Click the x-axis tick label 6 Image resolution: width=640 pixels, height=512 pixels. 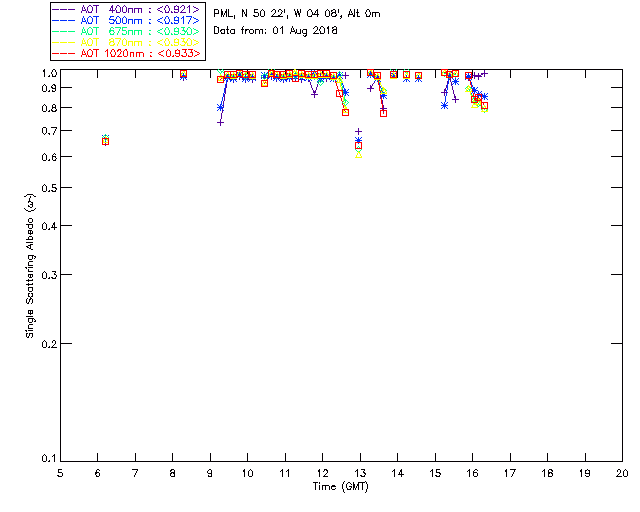pos(98,474)
